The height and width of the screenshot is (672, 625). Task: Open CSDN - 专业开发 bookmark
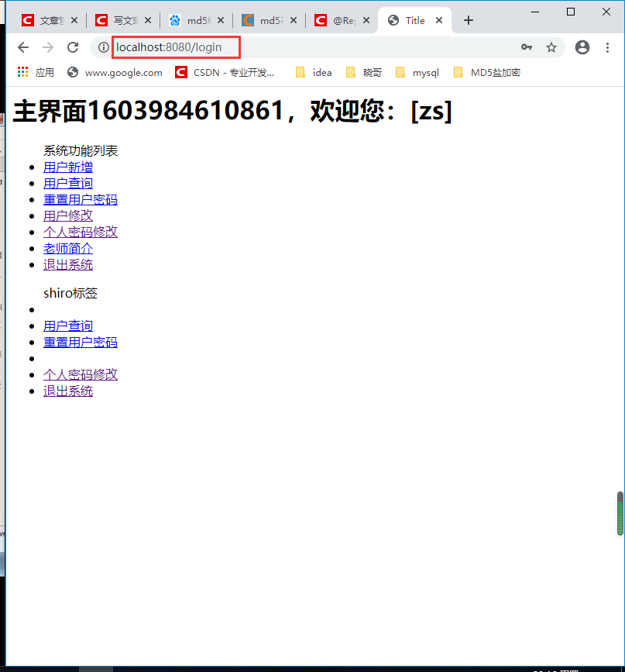pos(225,72)
